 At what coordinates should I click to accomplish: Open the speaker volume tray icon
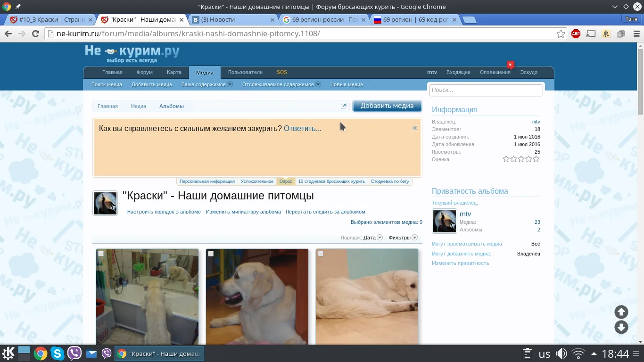(x=561, y=354)
